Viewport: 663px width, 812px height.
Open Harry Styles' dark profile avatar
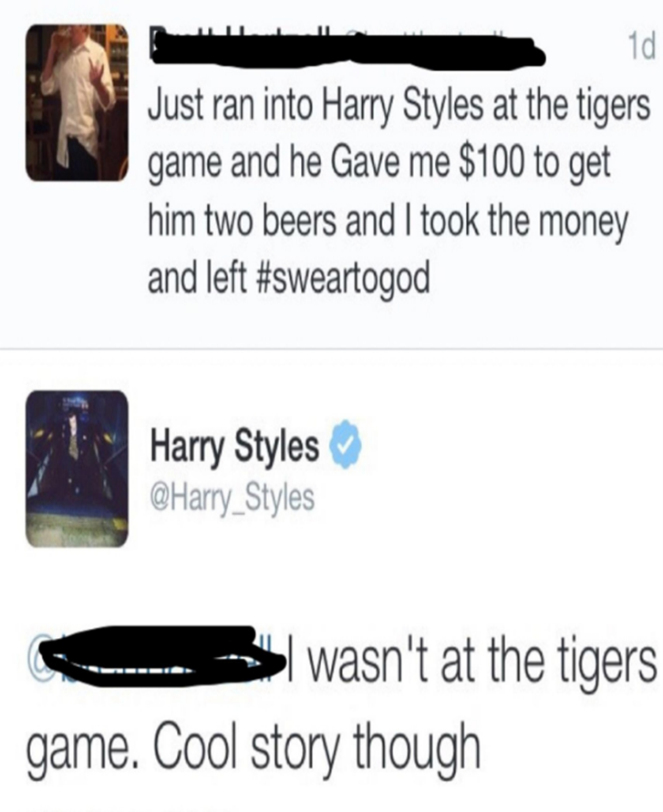pyautogui.click(x=77, y=469)
